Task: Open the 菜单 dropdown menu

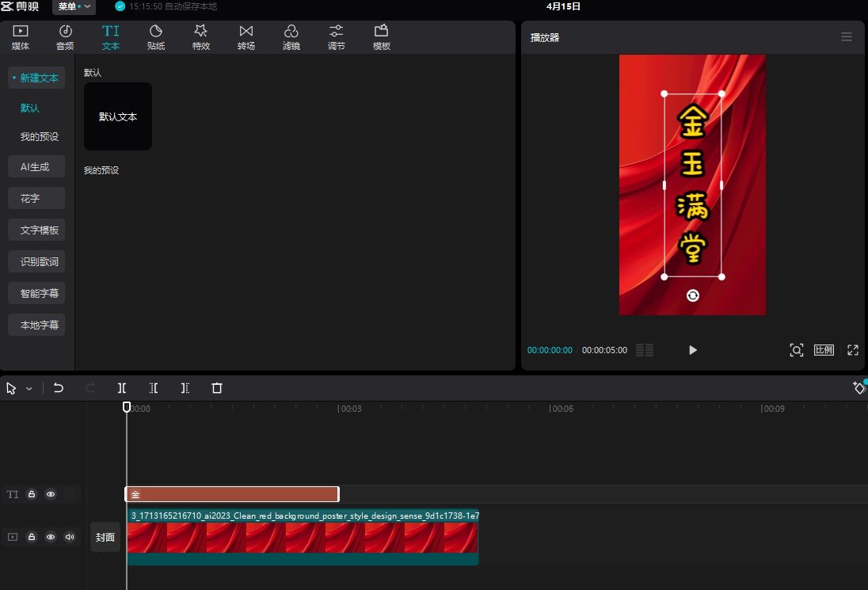Action: tap(74, 6)
